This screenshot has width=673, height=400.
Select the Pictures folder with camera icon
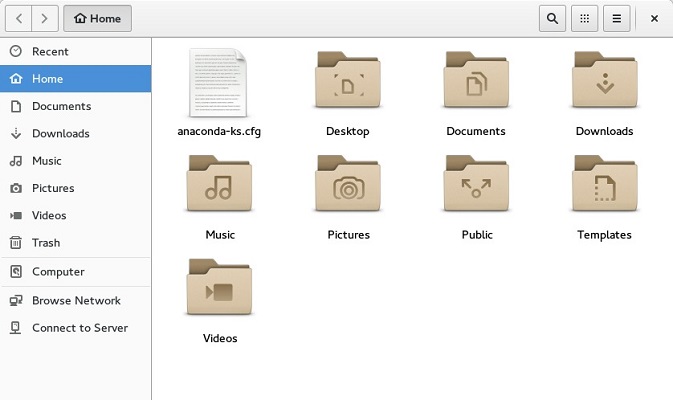pyautogui.click(x=347, y=185)
